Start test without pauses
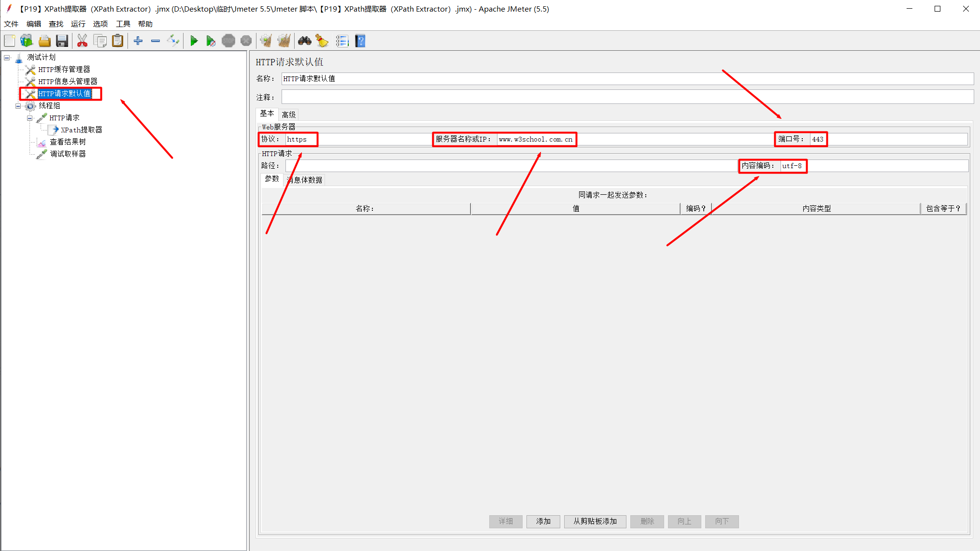 (x=211, y=41)
